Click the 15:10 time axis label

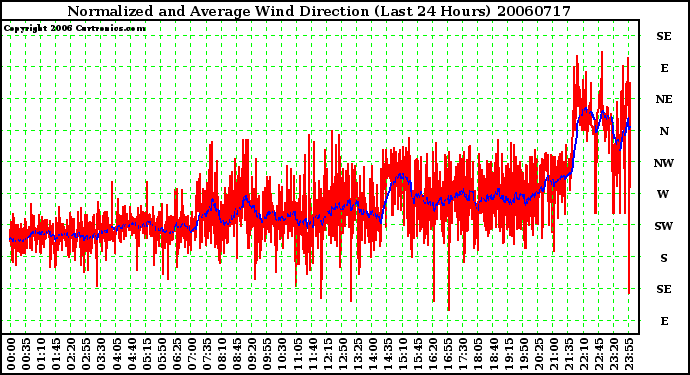point(403,354)
